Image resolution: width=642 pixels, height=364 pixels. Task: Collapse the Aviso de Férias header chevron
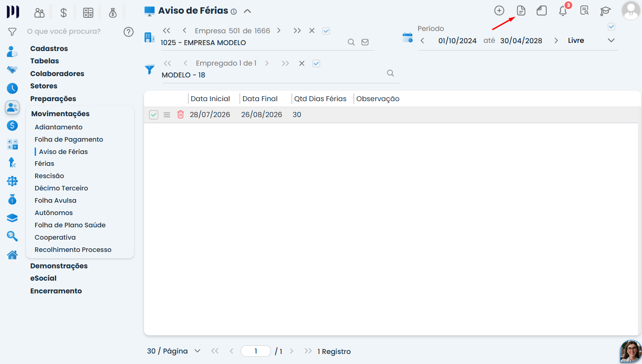[x=247, y=11]
